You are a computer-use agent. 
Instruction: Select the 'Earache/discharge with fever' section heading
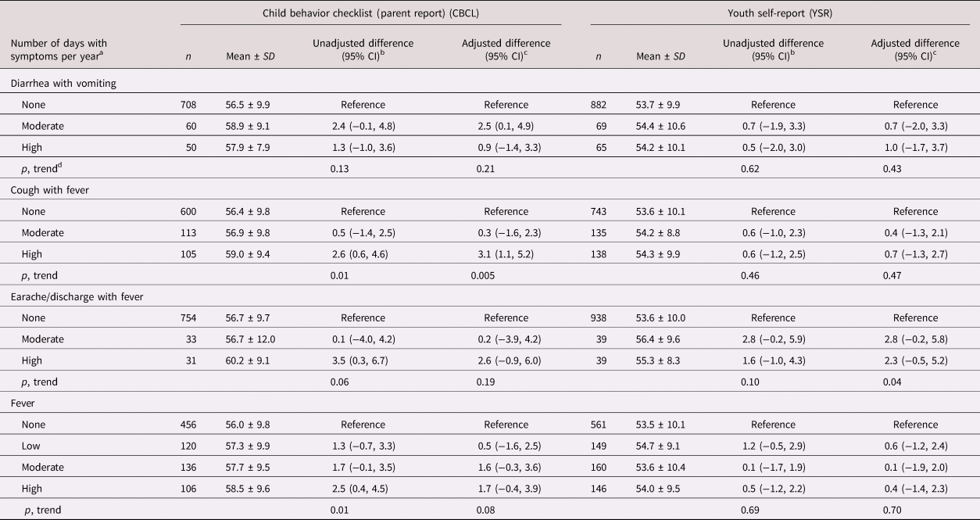point(70,296)
